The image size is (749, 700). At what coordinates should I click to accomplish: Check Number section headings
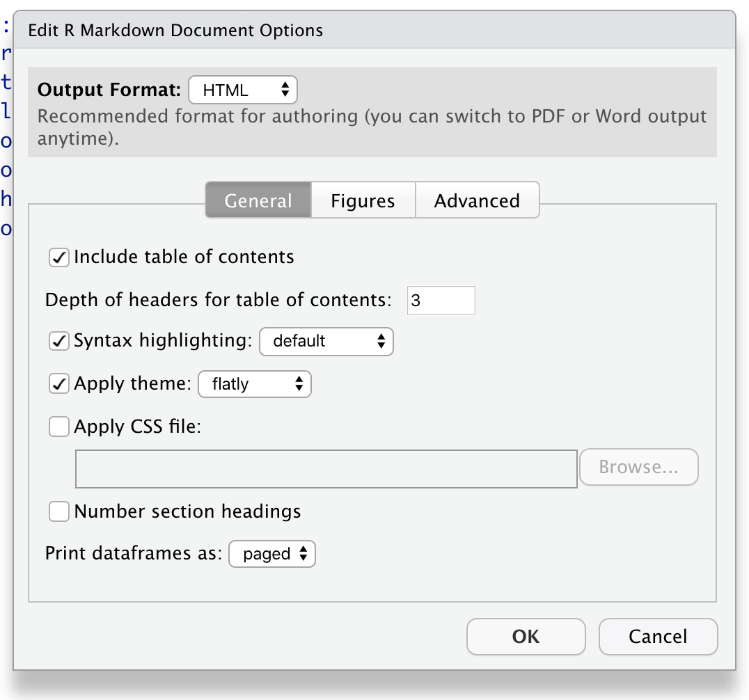pyautogui.click(x=59, y=512)
